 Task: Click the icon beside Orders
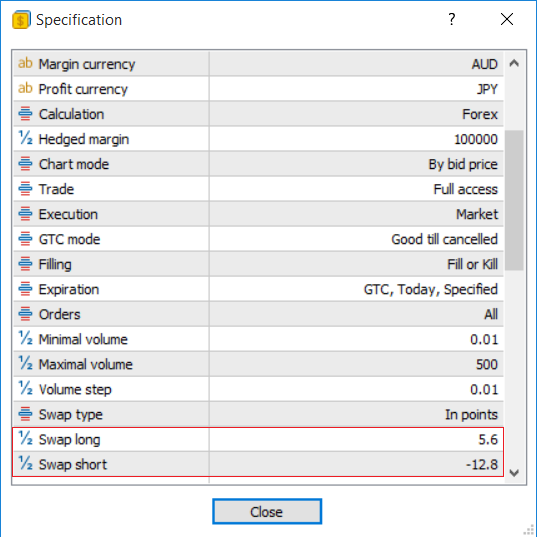(x=25, y=314)
